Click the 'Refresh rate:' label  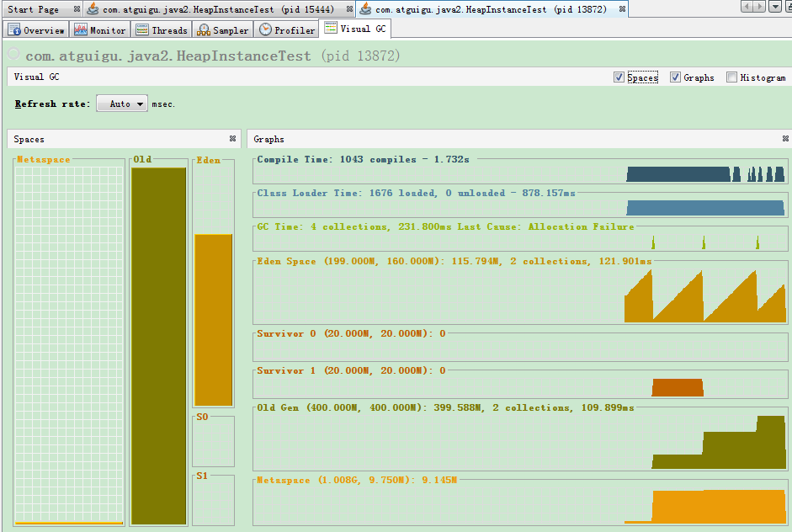pyautogui.click(x=52, y=104)
